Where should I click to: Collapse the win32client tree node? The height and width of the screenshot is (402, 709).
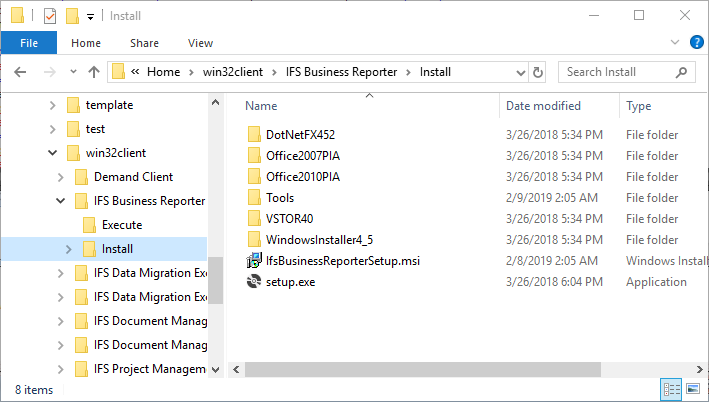[x=52, y=153]
